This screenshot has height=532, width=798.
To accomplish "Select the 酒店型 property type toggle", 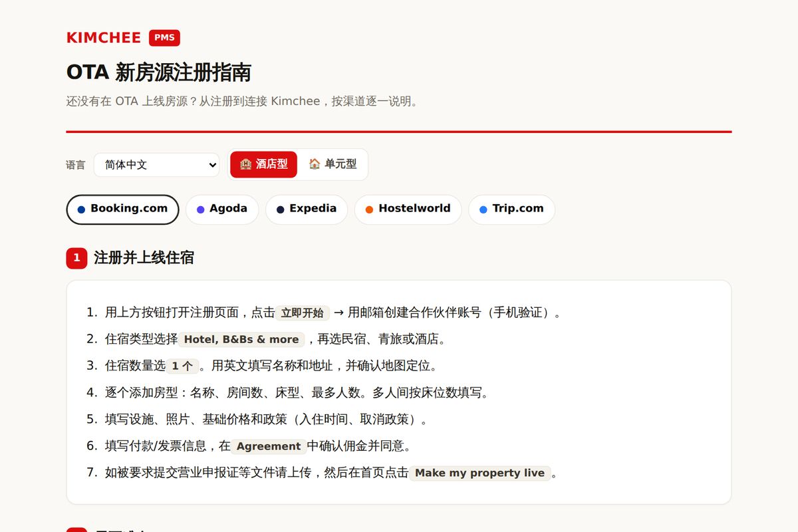I will tap(263, 164).
